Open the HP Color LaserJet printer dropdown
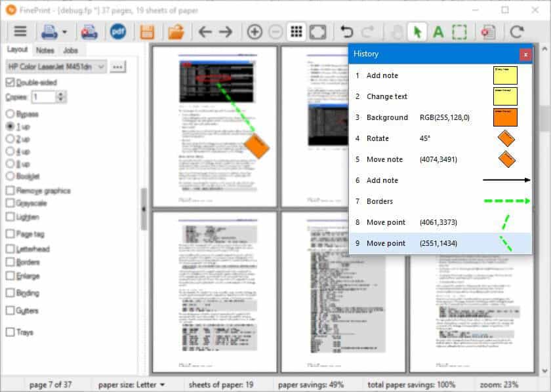The image size is (551, 392). [56, 67]
